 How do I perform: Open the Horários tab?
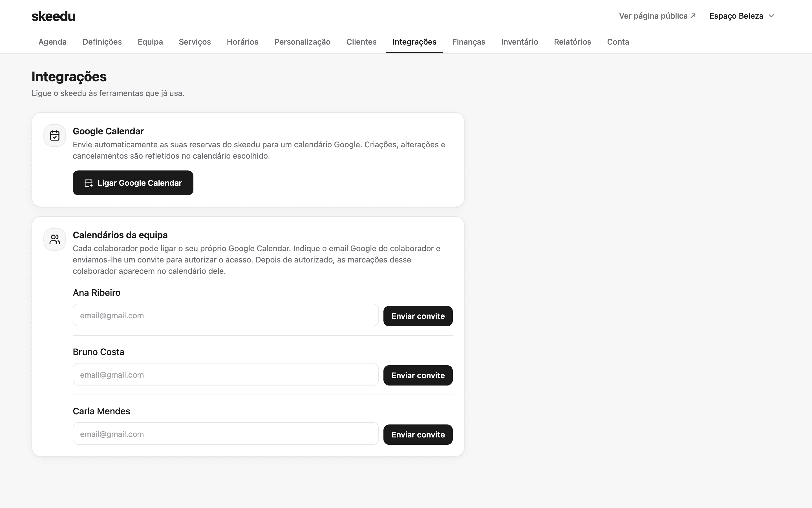[x=242, y=42]
